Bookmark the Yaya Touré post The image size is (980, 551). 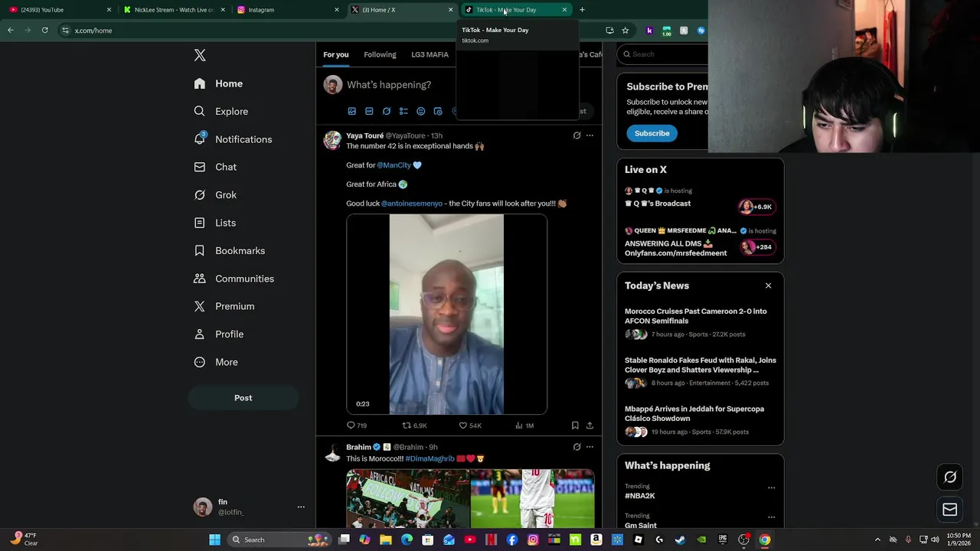[575, 425]
